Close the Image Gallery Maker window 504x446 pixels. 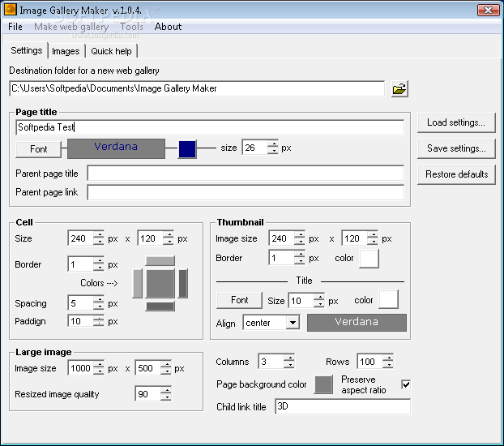point(488,10)
